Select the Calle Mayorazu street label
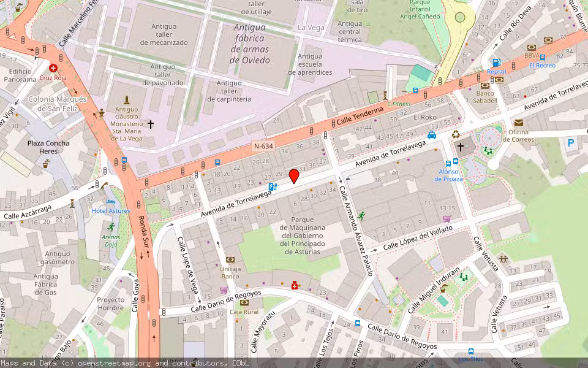The width and height of the screenshot is (588, 368). click(263, 332)
